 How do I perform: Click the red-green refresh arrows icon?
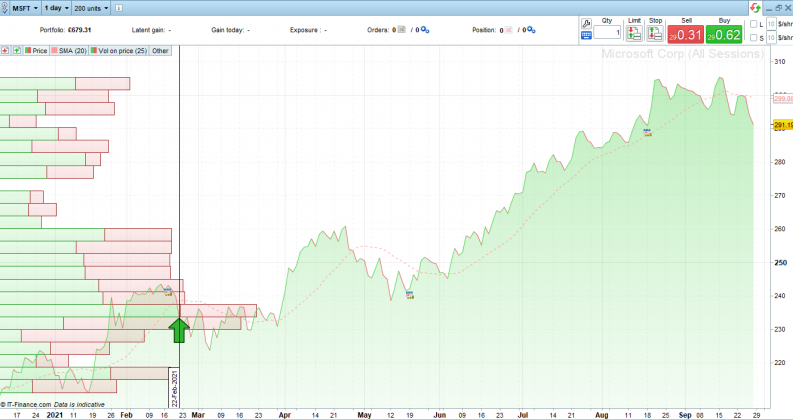tap(755, 8)
